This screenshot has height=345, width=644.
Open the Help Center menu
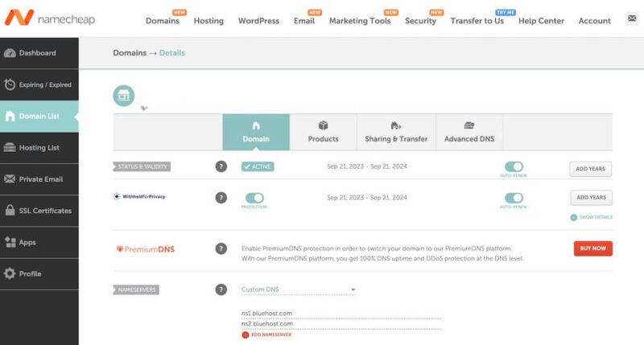(x=541, y=21)
